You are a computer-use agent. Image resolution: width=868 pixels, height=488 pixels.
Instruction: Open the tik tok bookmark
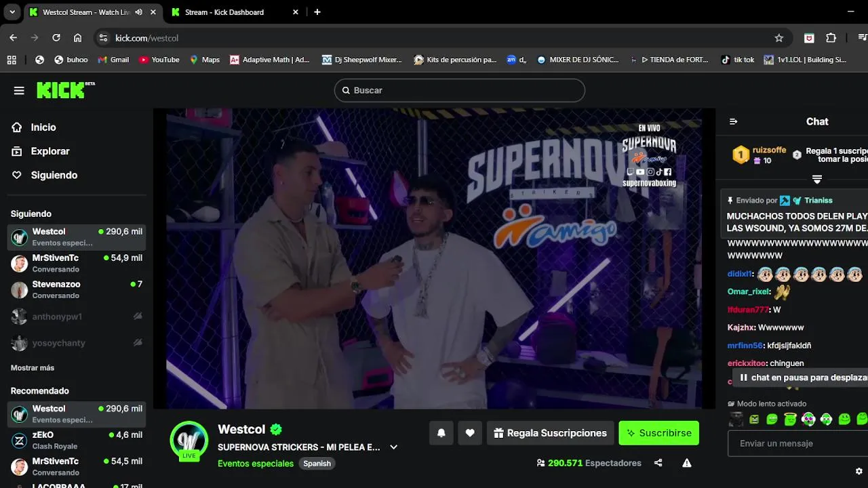point(738,60)
